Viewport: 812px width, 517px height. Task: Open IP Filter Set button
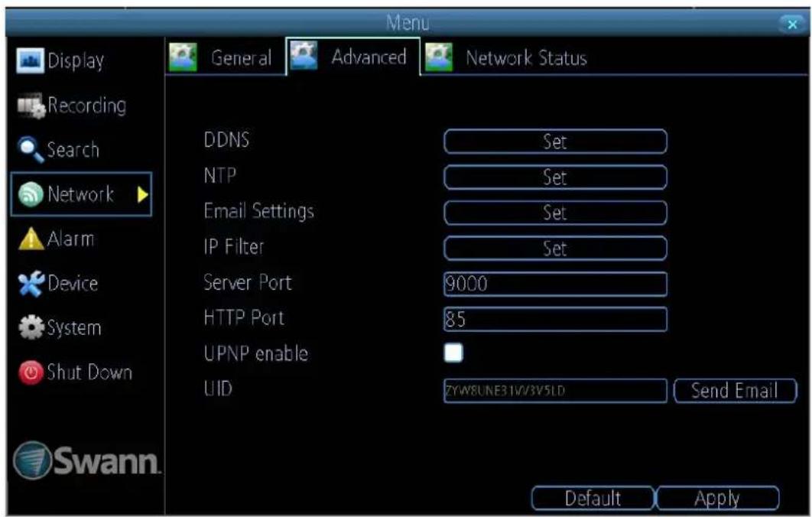point(555,248)
